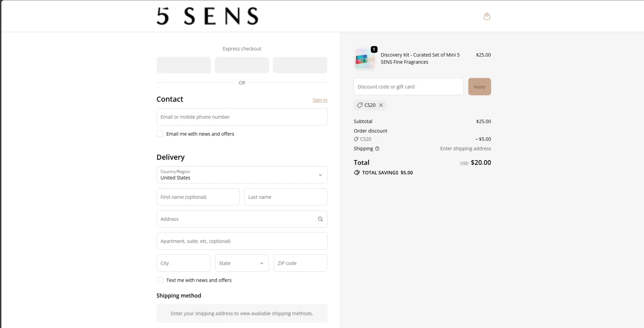This screenshot has height=328, width=644.
Task: Click the quantity badge on product thumbnail
Action: [x=374, y=49]
